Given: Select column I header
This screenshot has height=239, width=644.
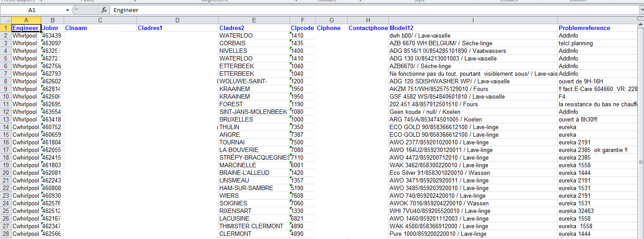Looking at the screenshot, I should pos(473,20).
